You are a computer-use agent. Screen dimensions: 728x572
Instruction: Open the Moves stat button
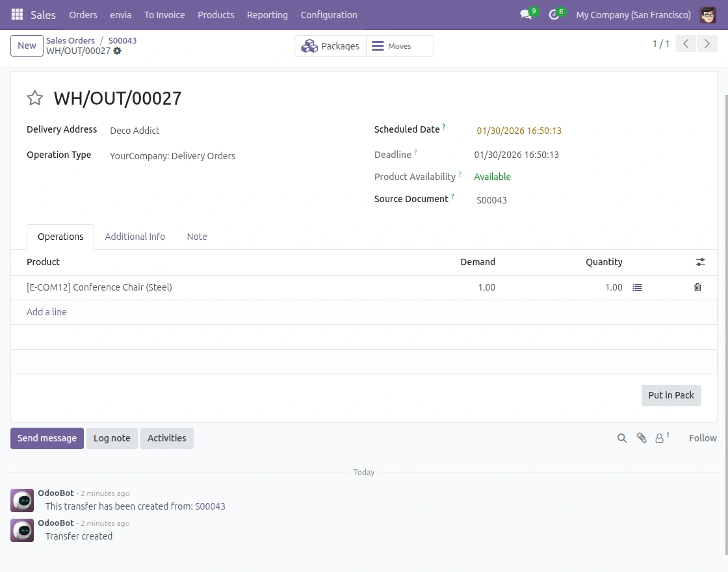400,46
